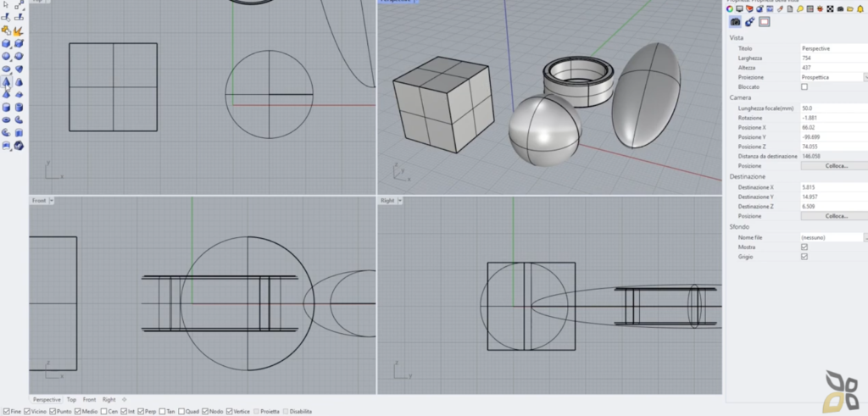Open the Right viewport title dropdown arrow
Screen dimensions: 868x416
(400, 200)
